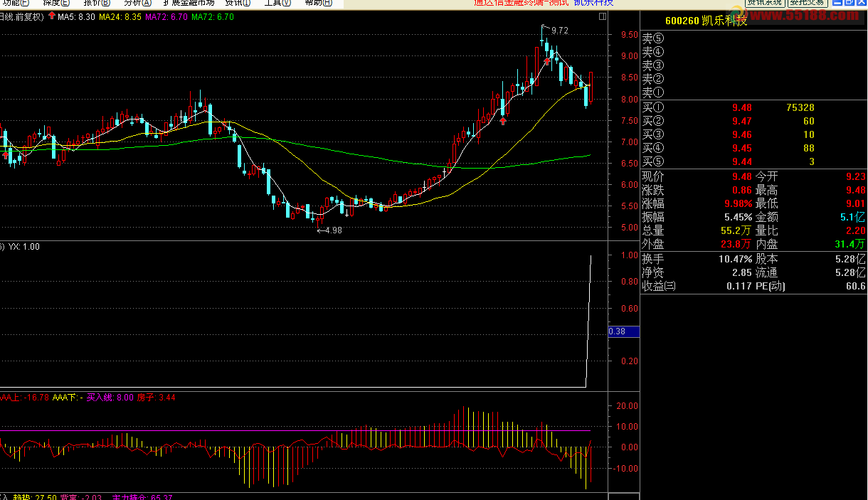Click the small square icon at chart's top-right corner
868x500 pixels.
pyautogui.click(x=603, y=16)
